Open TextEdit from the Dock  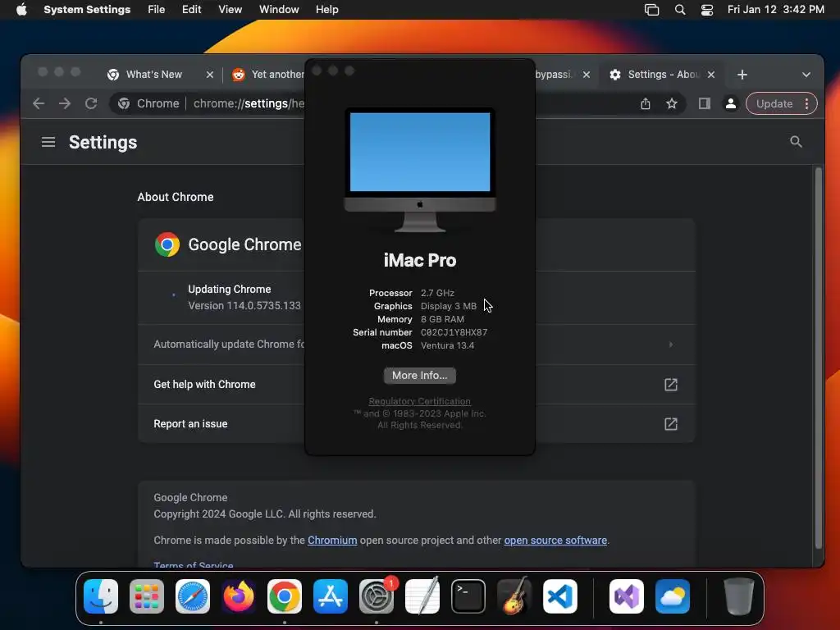click(x=422, y=596)
